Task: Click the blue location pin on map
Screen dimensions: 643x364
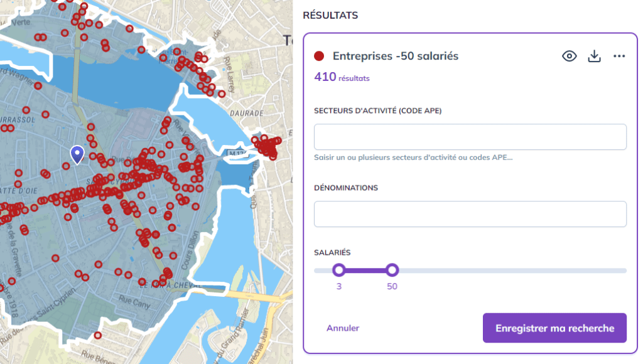Action: tap(77, 153)
